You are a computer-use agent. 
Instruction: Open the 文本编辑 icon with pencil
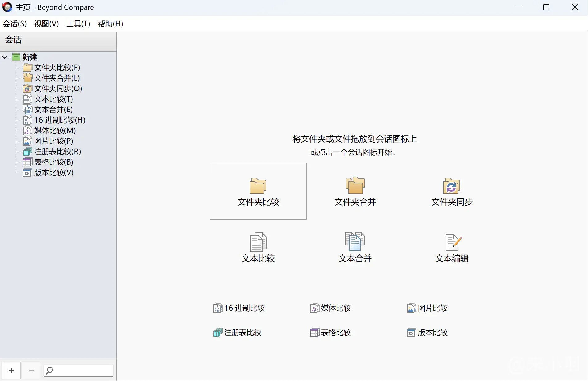[x=452, y=248]
